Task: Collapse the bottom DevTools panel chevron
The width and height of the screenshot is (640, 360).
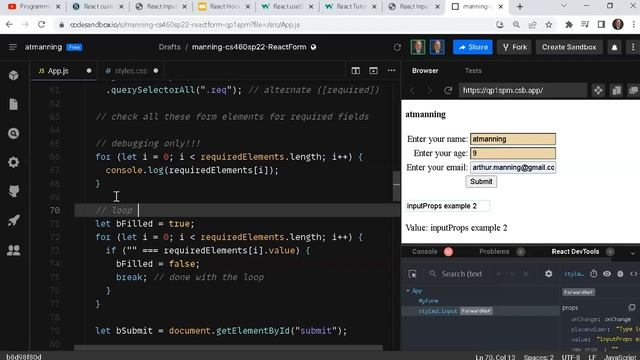Action: 633,253
